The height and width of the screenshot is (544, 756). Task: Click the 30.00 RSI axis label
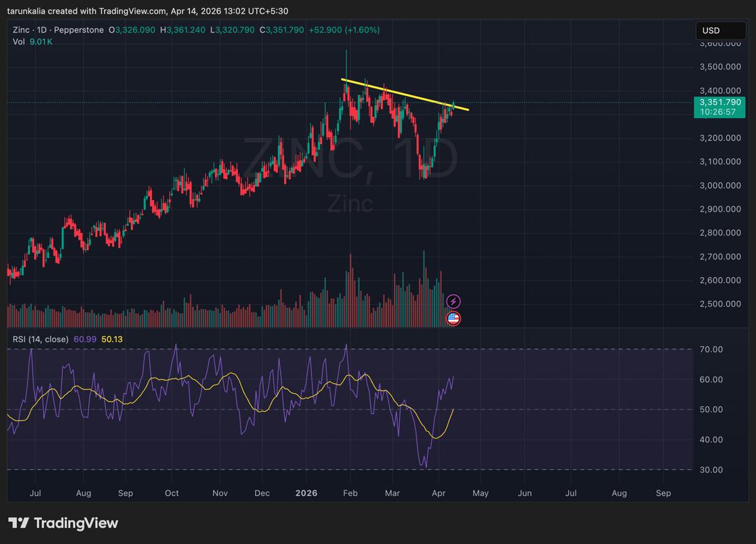click(x=710, y=470)
